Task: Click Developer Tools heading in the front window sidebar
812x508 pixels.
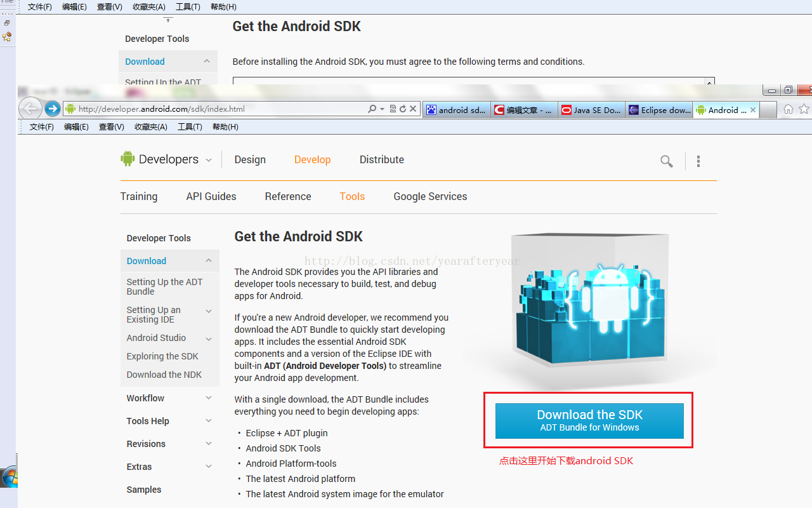Action: point(159,238)
